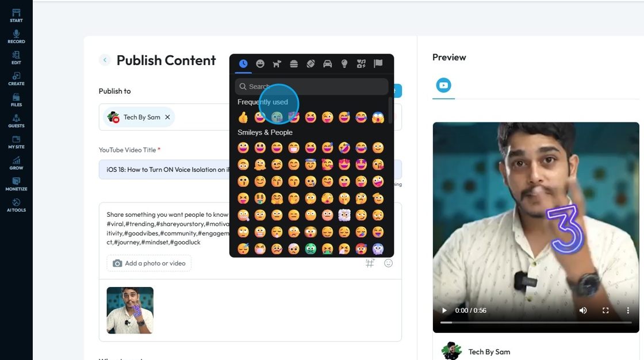
Task: Click the Tech By Sam preview avatar
Action: coord(451,351)
